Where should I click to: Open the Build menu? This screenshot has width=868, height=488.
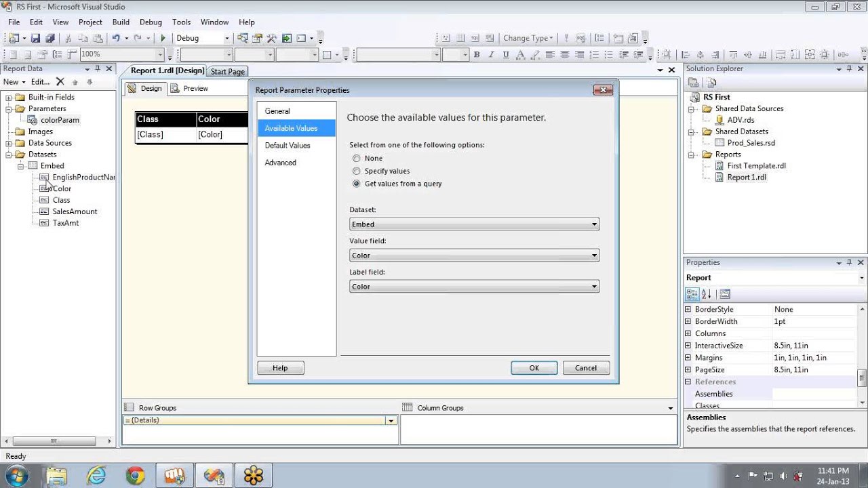pos(121,22)
